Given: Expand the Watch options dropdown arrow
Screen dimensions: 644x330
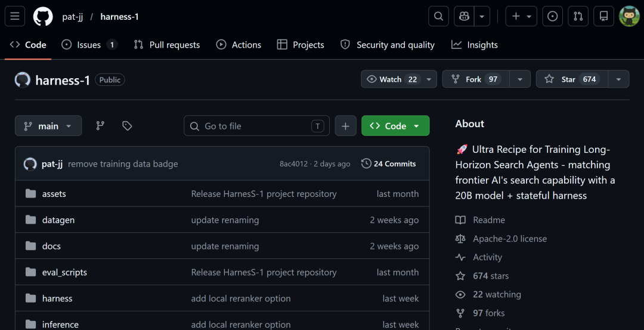Looking at the screenshot, I should (x=429, y=79).
